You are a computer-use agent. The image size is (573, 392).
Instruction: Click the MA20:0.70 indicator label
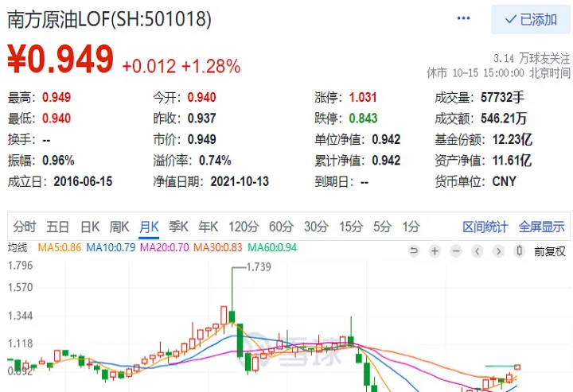[165, 247]
